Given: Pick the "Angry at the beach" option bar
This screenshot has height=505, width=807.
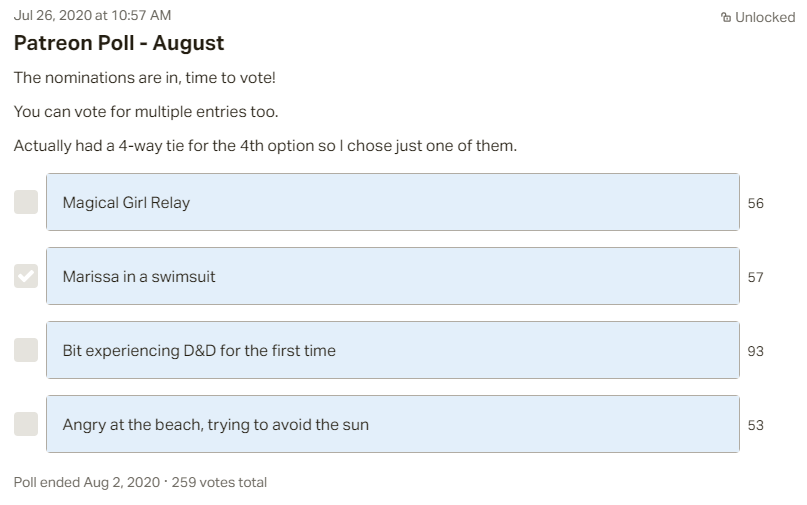Looking at the screenshot, I should (x=392, y=424).
